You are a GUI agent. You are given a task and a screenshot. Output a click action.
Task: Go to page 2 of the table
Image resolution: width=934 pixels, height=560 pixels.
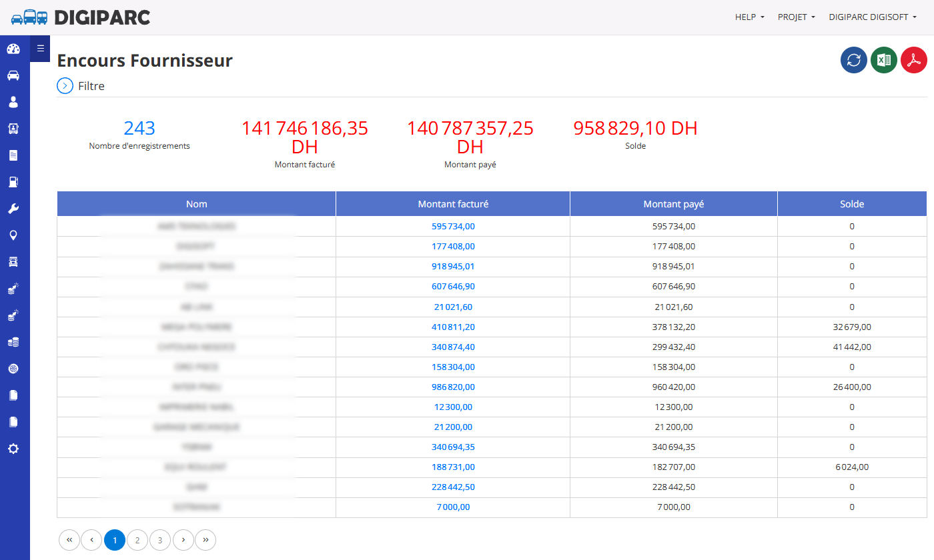(137, 540)
